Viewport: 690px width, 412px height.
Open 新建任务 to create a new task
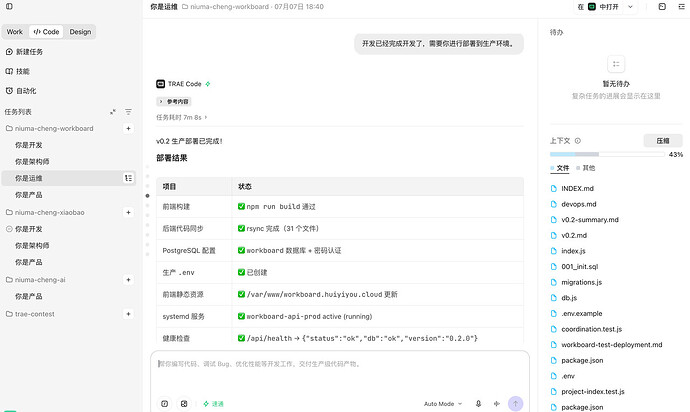[x=24, y=52]
